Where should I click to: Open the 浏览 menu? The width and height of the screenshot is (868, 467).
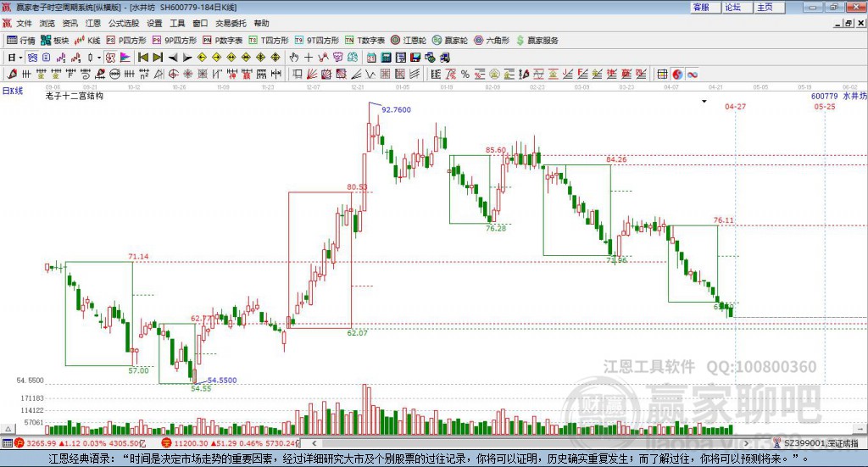tap(47, 23)
